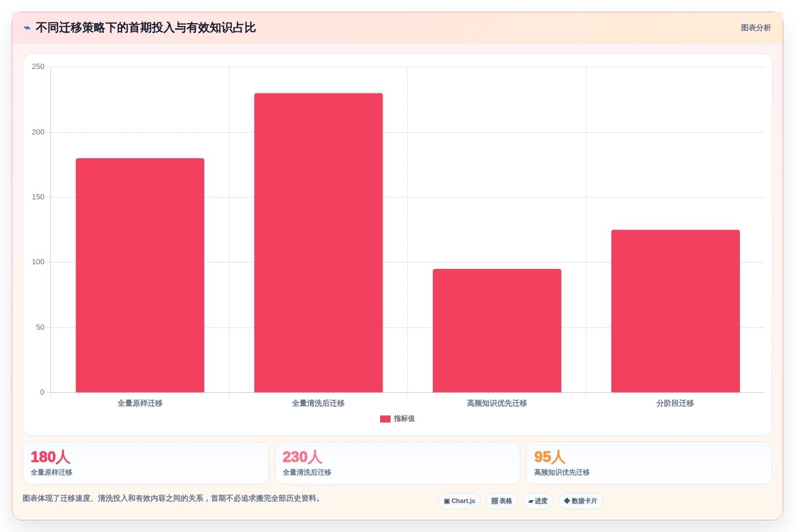Open the 230人 data card
The image size is (795, 532).
click(x=397, y=463)
